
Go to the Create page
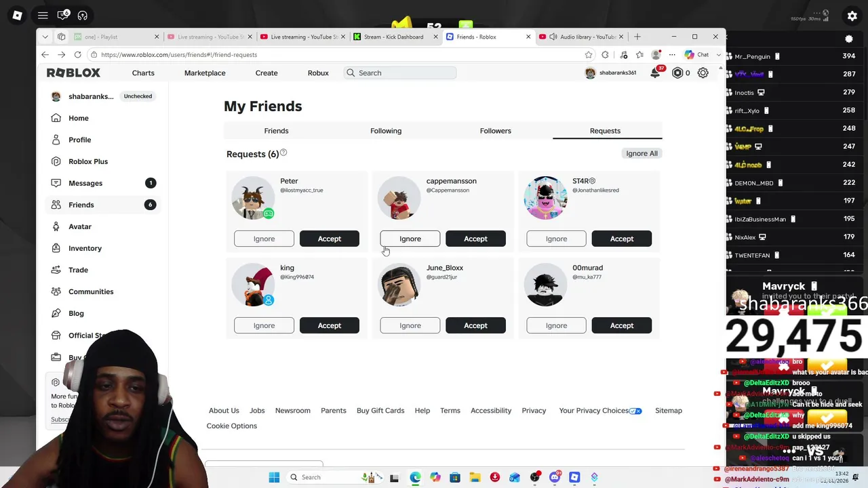[267, 73]
